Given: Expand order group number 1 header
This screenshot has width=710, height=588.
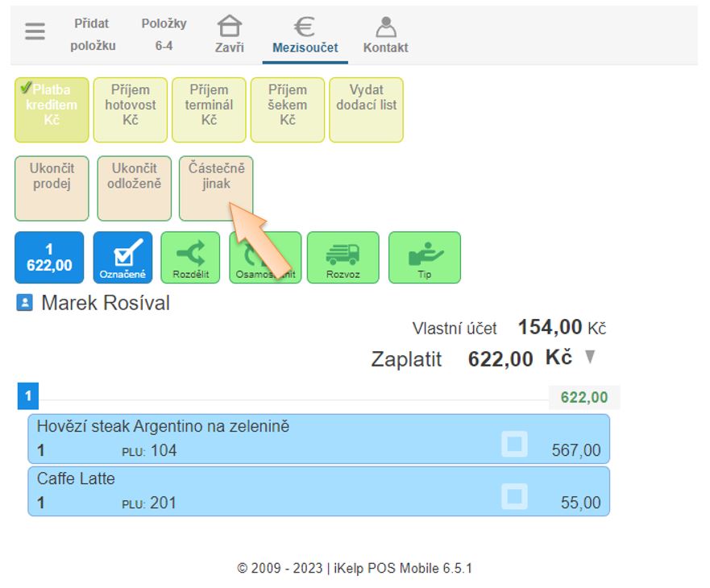Looking at the screenshot, I should point(27,396).
